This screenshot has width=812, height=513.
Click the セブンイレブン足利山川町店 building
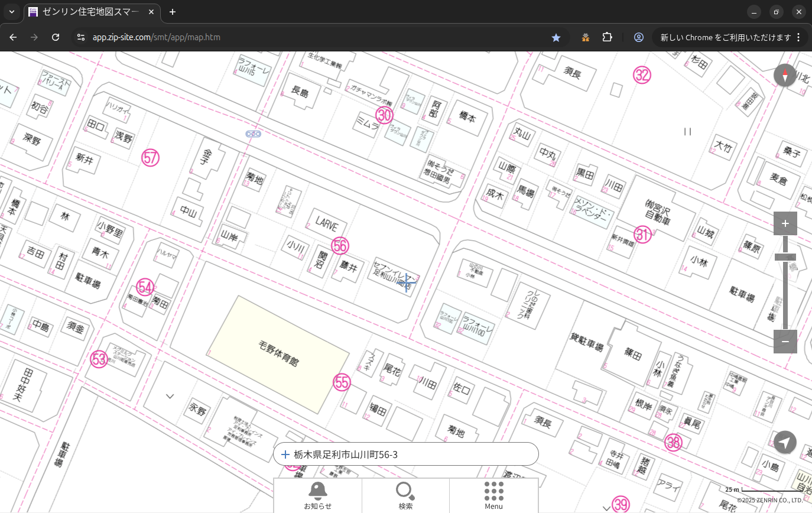coord(394,275)
